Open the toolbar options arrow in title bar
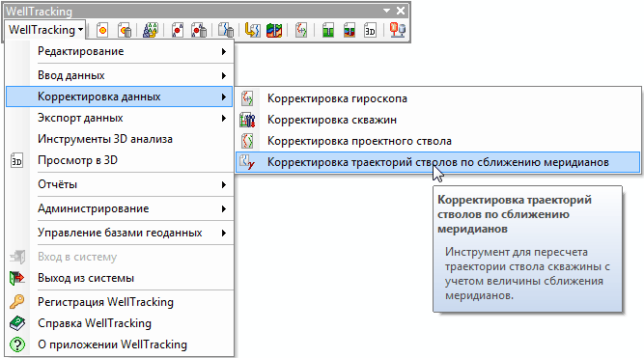Screen dimensions: 644x358 [386, 11]
